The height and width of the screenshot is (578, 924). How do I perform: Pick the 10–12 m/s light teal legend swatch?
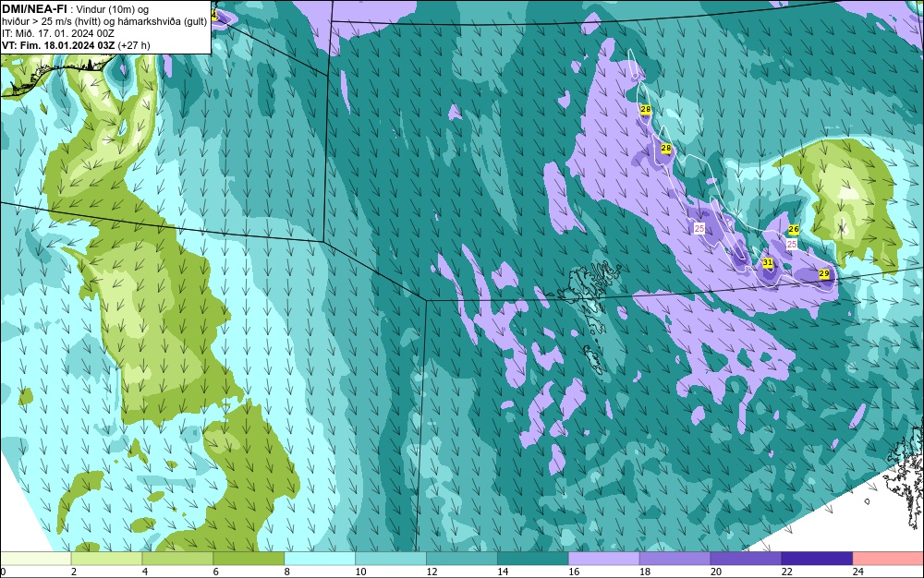click(x=391, y=559)
